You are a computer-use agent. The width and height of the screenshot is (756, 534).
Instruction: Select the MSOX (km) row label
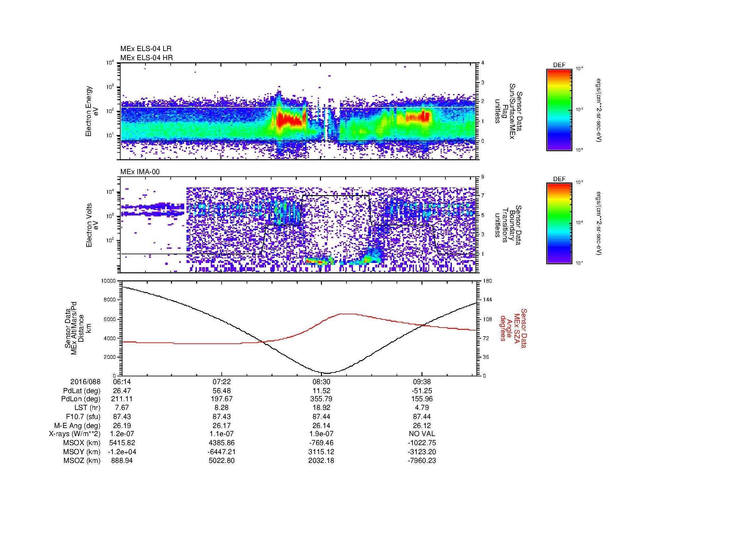pyautogui.click(x=82, y=443)
